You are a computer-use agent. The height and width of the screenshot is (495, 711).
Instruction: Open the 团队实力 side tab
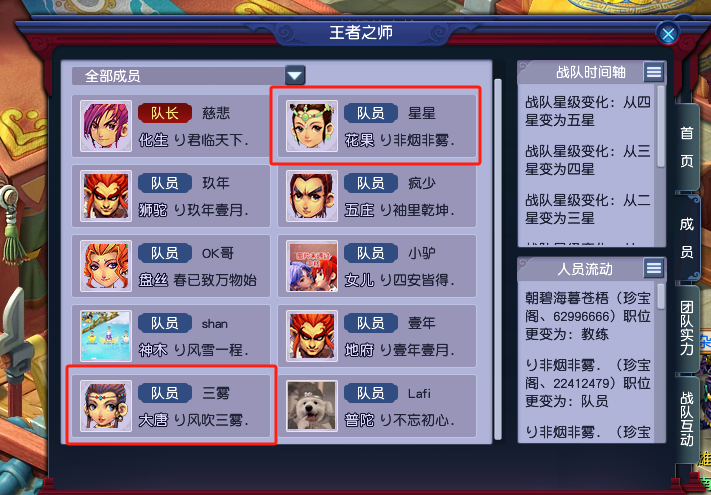pos(687,328)
